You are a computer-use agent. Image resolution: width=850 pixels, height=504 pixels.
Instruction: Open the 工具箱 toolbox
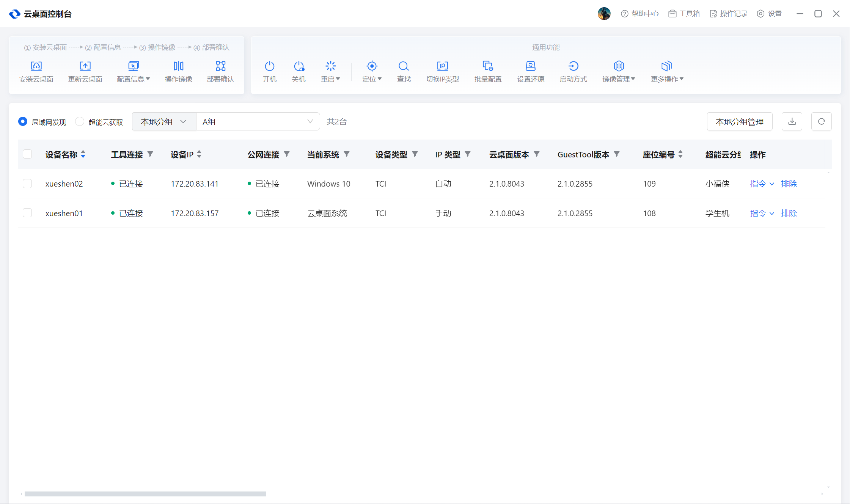point(684,14)
